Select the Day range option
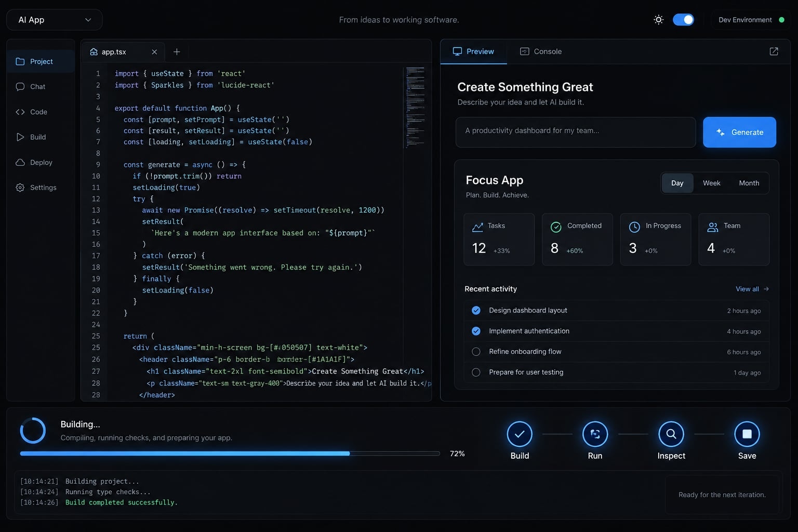The image size is (798, 532). point(677,183)
